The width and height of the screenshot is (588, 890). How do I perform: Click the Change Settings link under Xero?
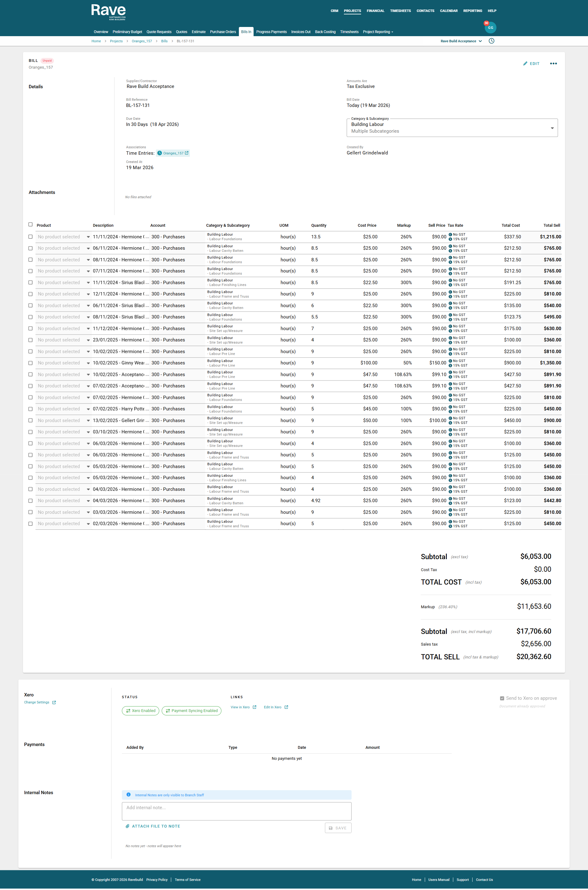pos(37,702)
